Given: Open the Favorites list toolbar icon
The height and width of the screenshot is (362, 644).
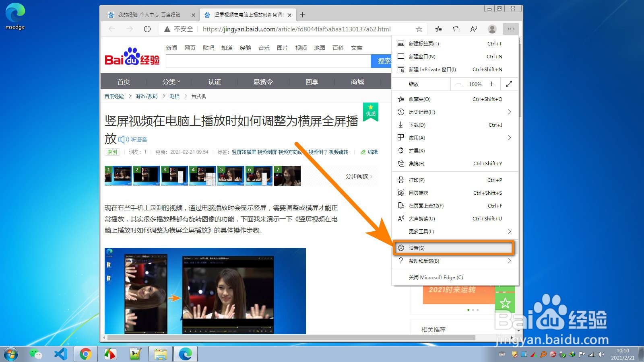Looking at the screenshot, I should pos(438,29).
